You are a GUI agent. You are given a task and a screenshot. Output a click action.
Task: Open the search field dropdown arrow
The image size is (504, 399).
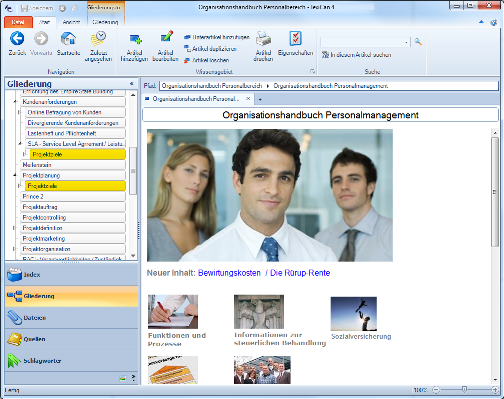pyautogui.click(x=406, y=42)
